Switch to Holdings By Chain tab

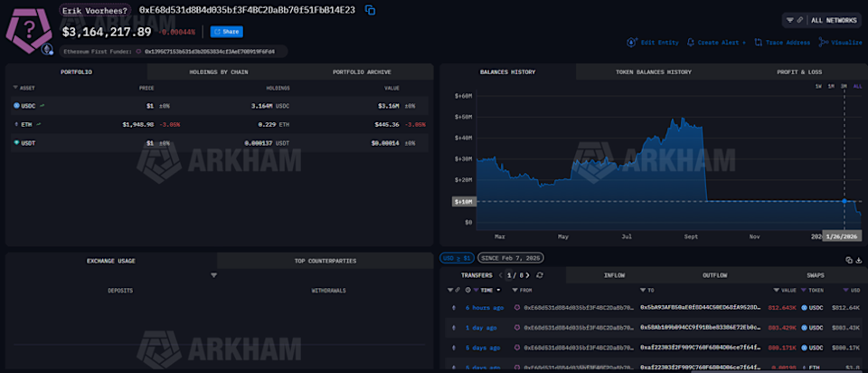[219, 72]
